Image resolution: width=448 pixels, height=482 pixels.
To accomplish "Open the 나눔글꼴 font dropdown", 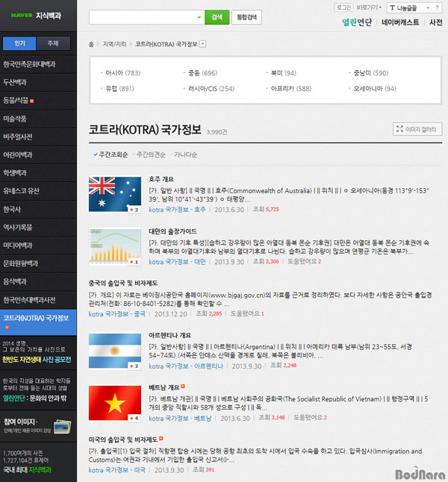I will tap(409, 8).
